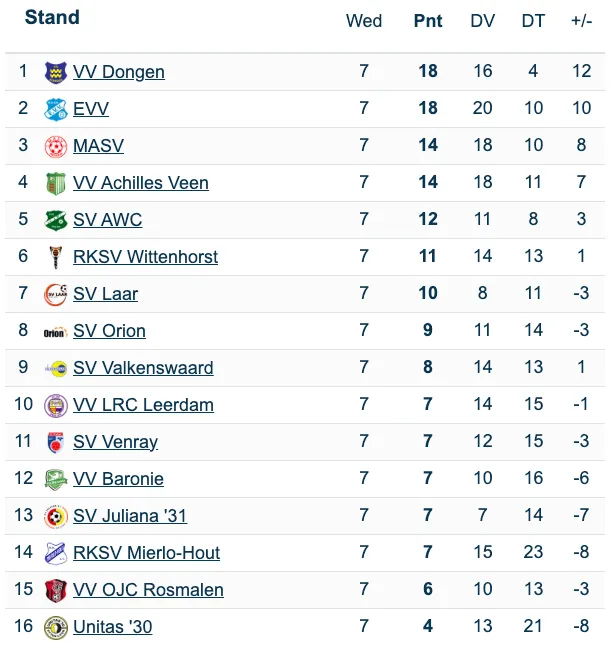The image size is (614, 655).
Task: Click the SV AWC club logo
Action: tap(55, 220)
